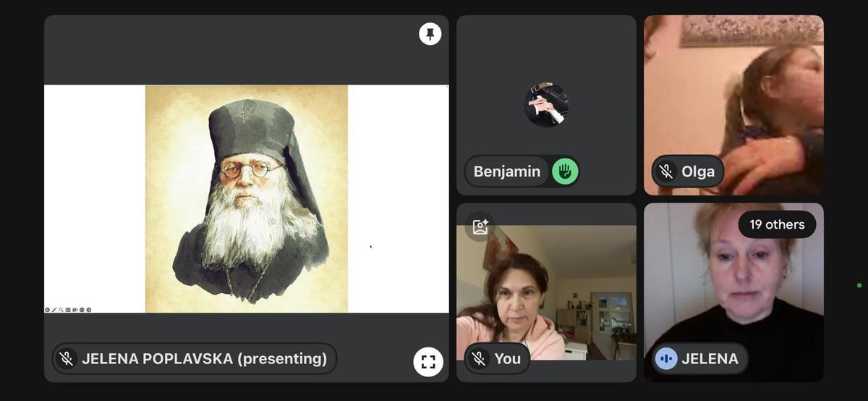Open the see-all-slides grid icon

(68, 310)
